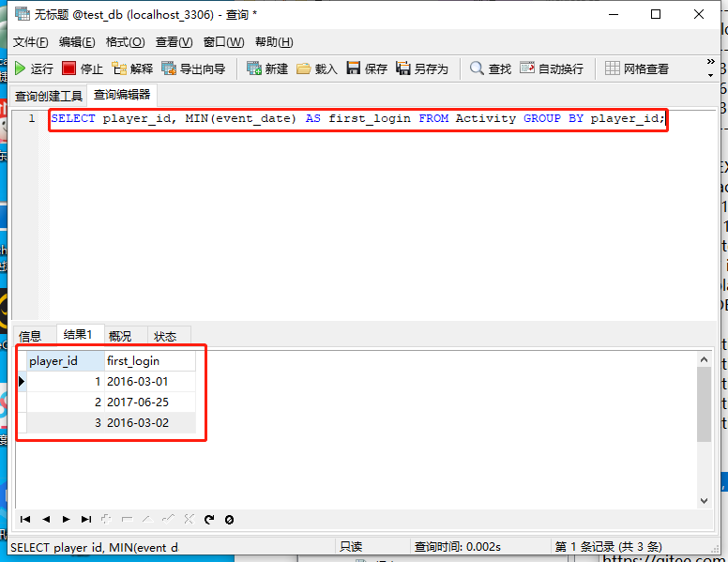Click the edit record triangle icon
The width and height of the screenshot is (728, 562).
pyautogui.click(x=147, y=519)
